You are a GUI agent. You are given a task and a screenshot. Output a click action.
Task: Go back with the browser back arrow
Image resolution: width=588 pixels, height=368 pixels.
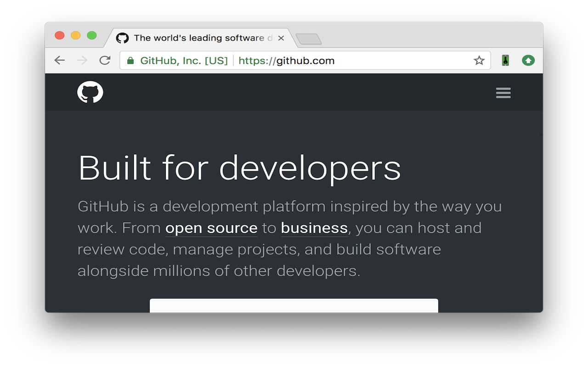[60, 60]
